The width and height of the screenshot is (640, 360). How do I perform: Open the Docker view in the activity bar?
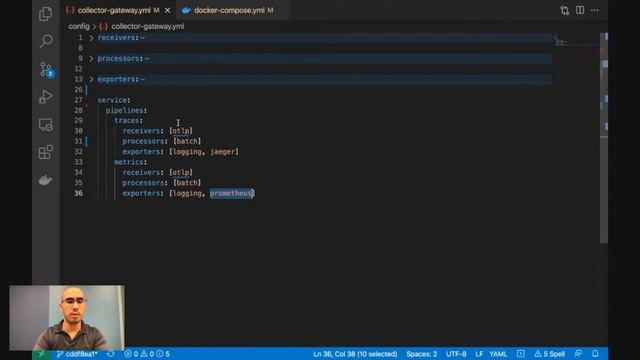pos(45,180)
